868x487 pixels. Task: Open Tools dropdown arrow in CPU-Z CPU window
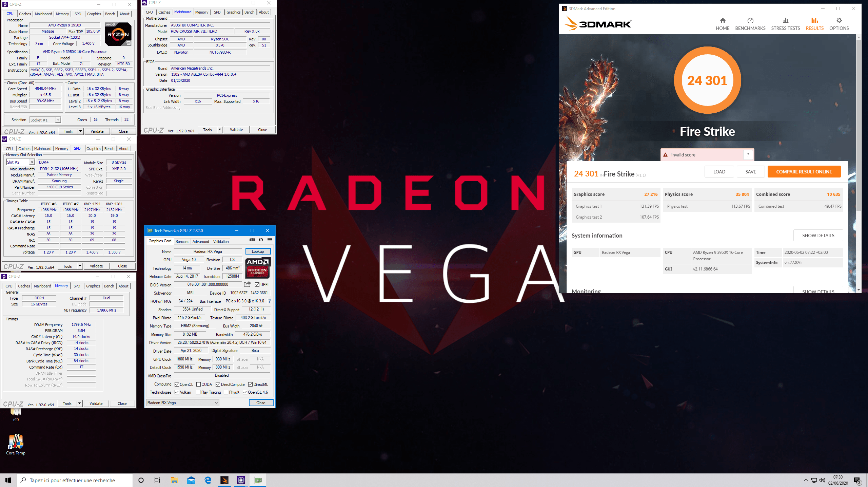(x=80, y=131)
